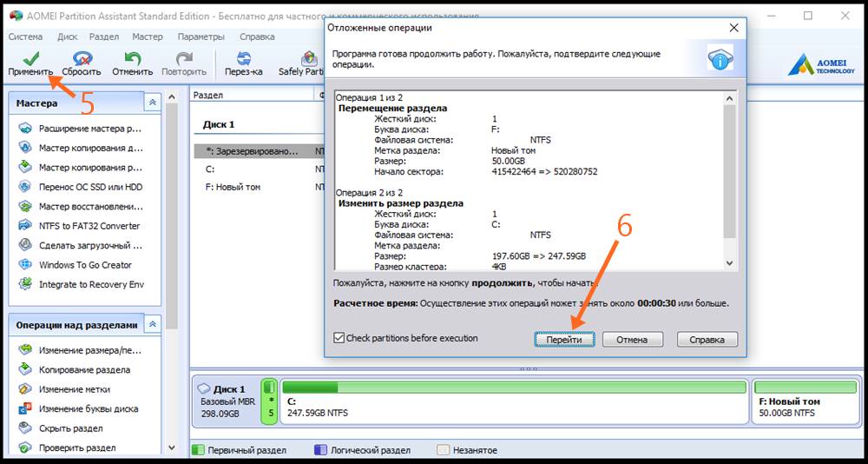868x464 pixels.
Task: Click the Отмена button in dialog
Action: (x=632, y=339)
